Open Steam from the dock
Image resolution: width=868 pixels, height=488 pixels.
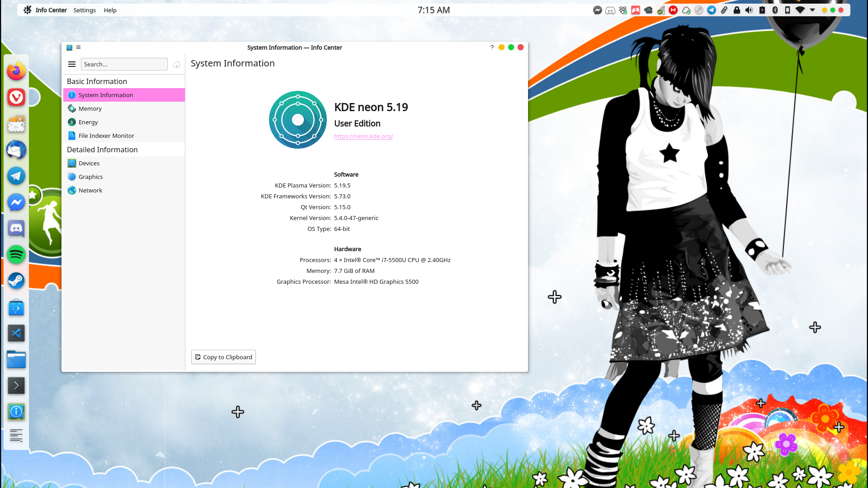(16, 281)
